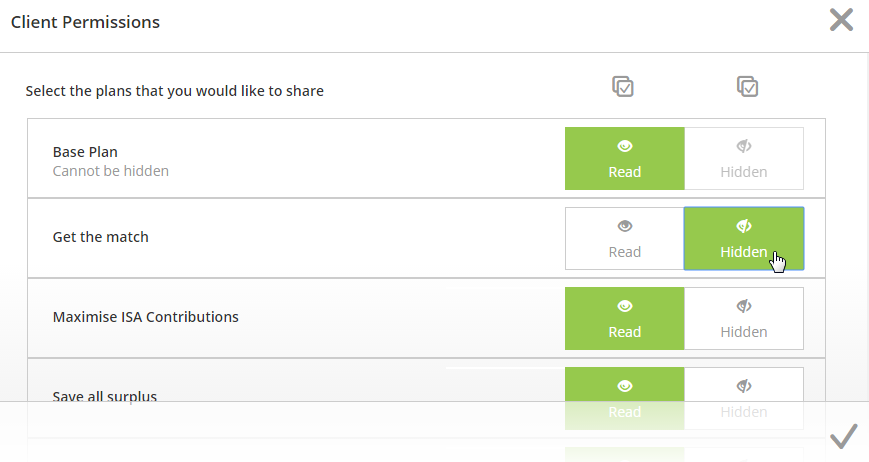
Task: Click the select-all icon above the Read column
Action: coord(623,86)
